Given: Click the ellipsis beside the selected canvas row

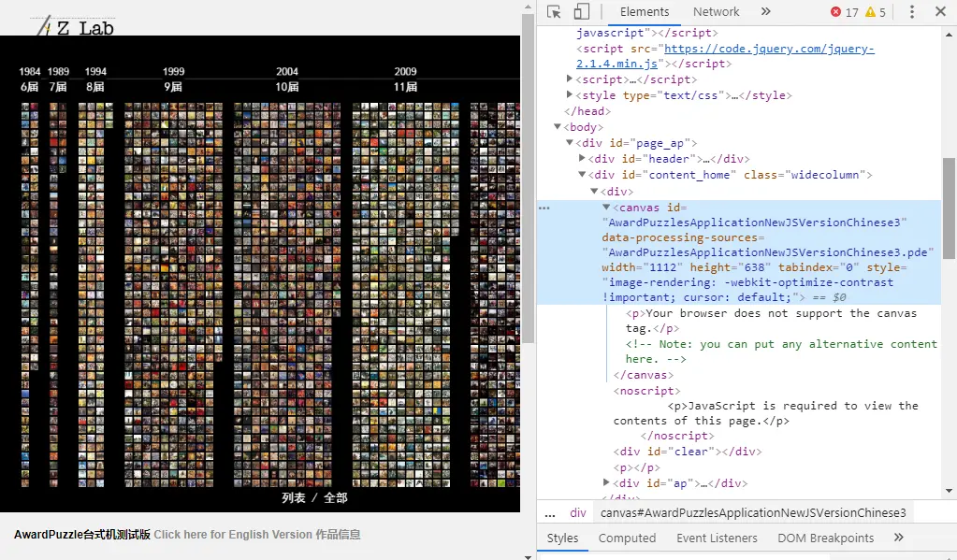Looking at the screenshot, I should pos(544,208).
